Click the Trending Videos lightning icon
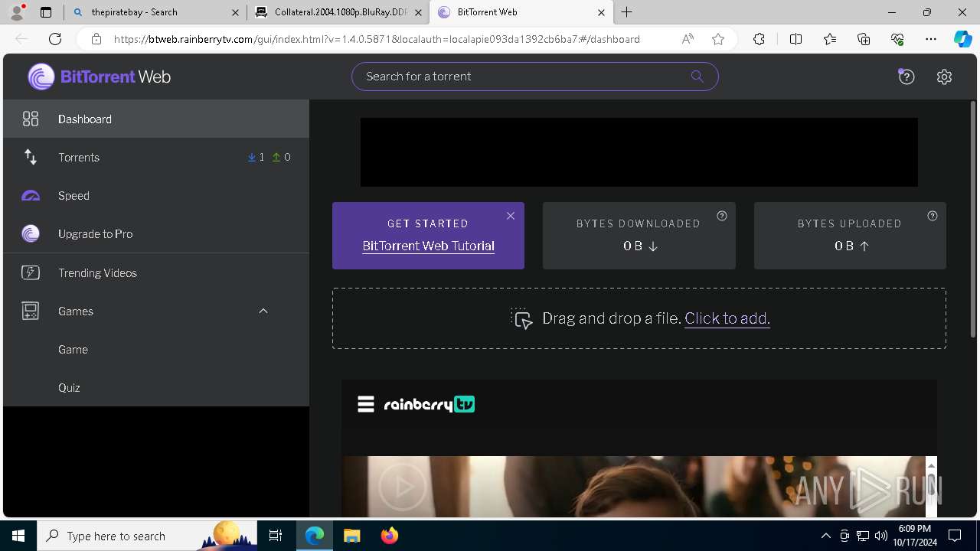 point(31,272)
